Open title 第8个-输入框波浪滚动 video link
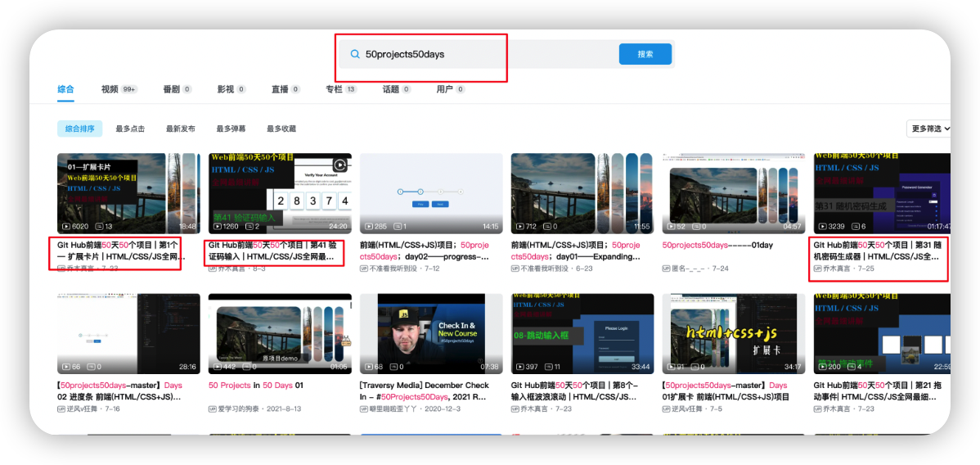 [574, 391]
